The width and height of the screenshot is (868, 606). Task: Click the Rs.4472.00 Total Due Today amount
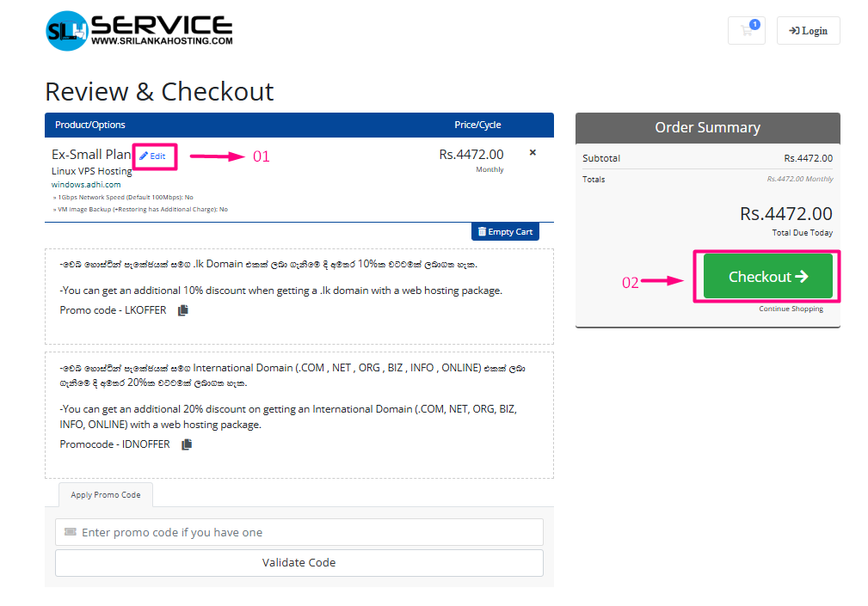point(785,213)
